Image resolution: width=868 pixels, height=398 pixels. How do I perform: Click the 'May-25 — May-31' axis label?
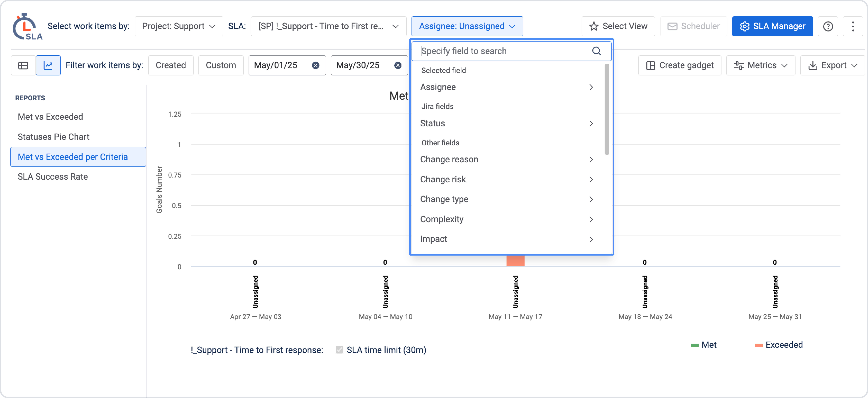point(775,317)
